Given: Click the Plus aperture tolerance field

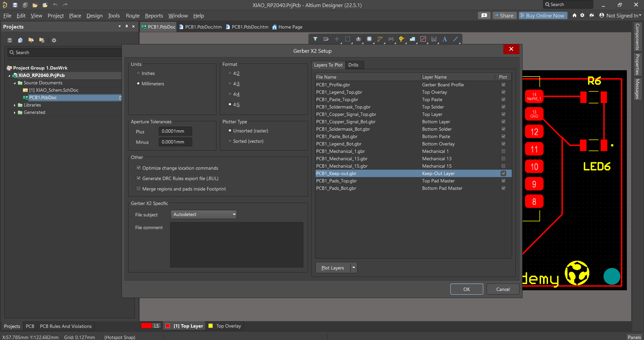Looking at the screenshot, I should pyautogui.click(x=176, y=131).
